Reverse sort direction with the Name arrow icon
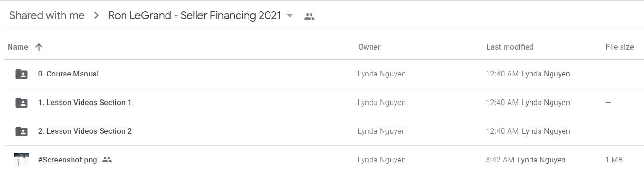Viewport: 644px width, 173px height. tap(39, 47)
